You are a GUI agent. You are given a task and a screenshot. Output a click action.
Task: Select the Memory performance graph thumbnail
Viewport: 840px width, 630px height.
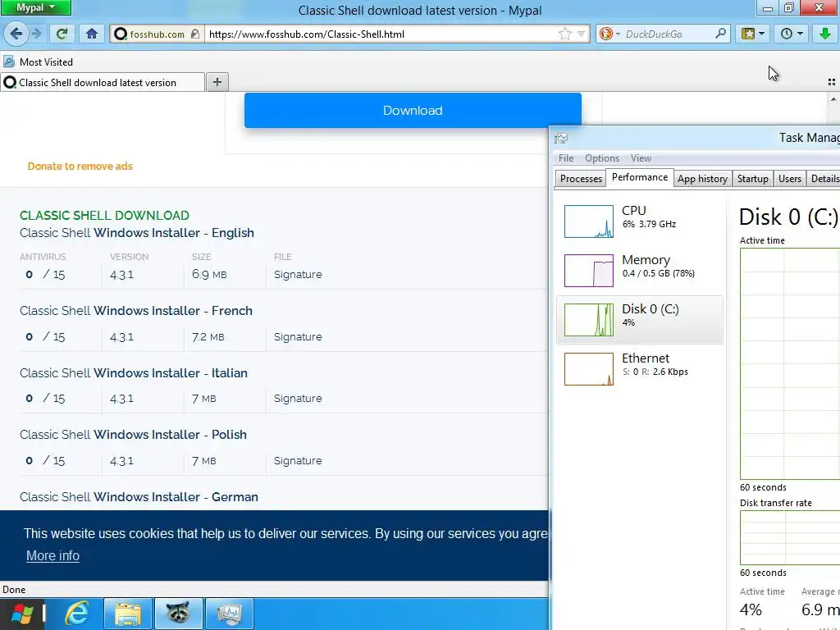tap(589, 271)
